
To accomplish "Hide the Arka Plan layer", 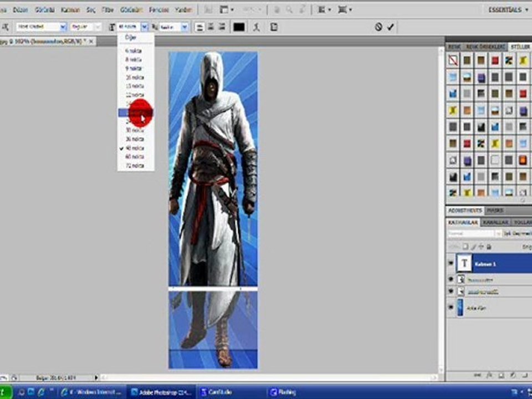I will pos(451,308).
